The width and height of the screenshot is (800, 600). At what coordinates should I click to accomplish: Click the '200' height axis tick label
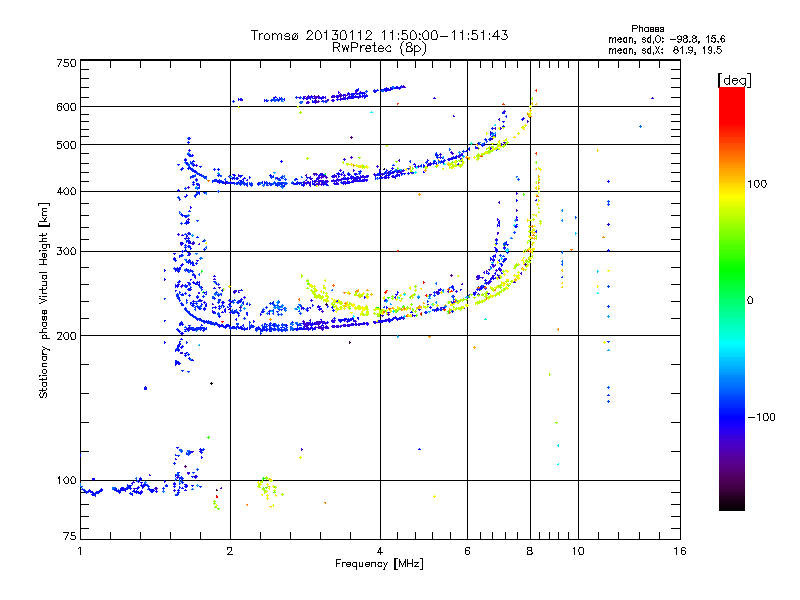tap(66, 336)
